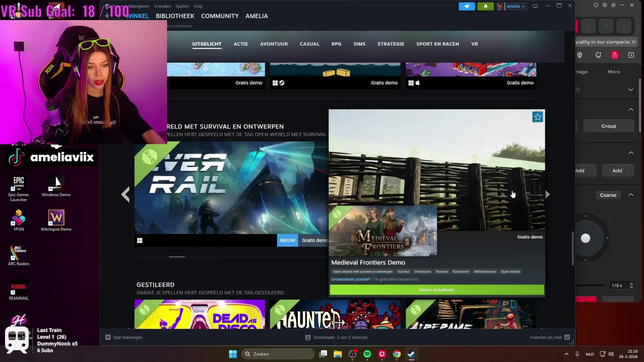
Task: Click the Kolonieslm tag
Action: tap(461, 271)
